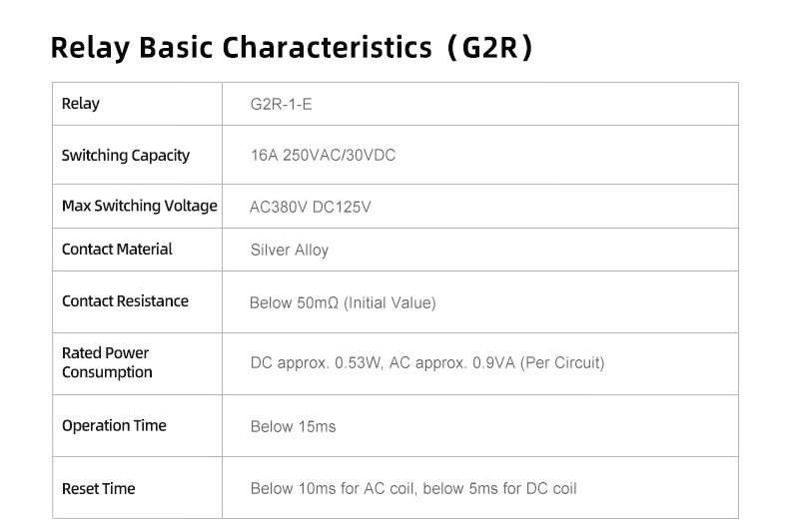The width and height of the screenshot is (789, 532).
Task: Click the Below 50mΩ initial value text
Action: 343,302
